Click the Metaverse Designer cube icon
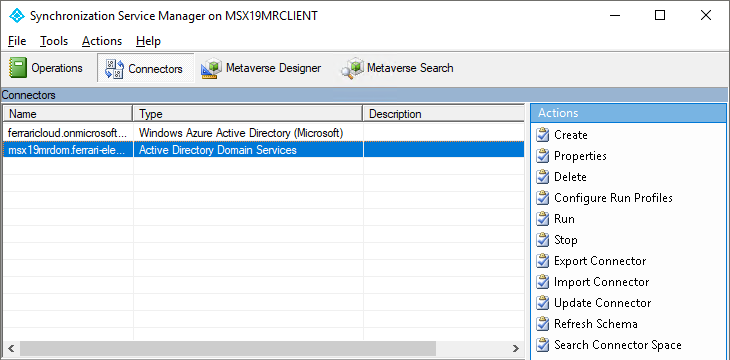 coord(210,69)
